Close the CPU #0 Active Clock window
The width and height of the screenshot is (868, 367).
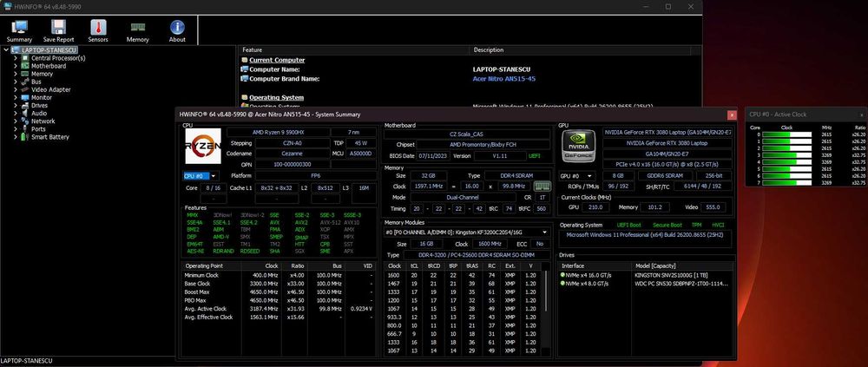[861, 115]
